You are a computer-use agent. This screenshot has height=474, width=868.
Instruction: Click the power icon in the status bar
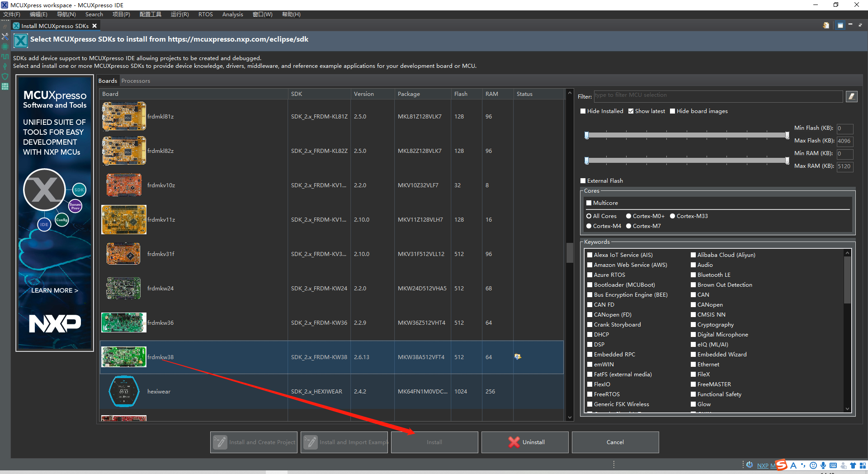pos(750,465)
